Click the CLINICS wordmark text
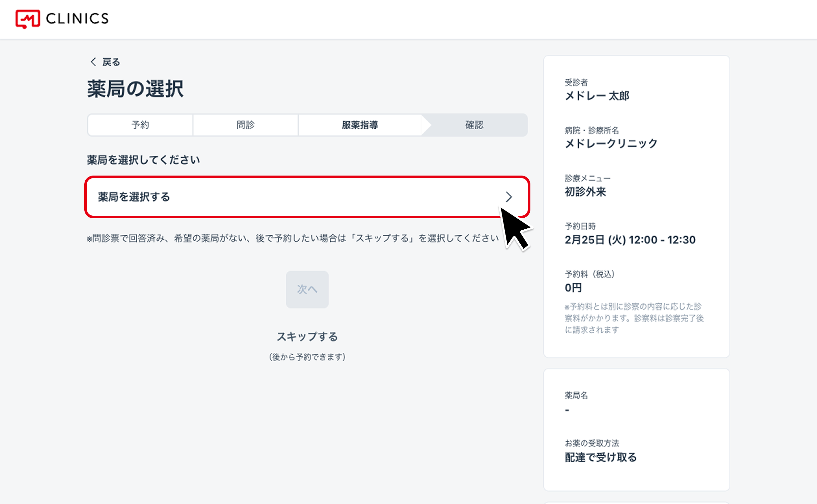The width and height of the screenshot is (817, 504). coord(77,19)
